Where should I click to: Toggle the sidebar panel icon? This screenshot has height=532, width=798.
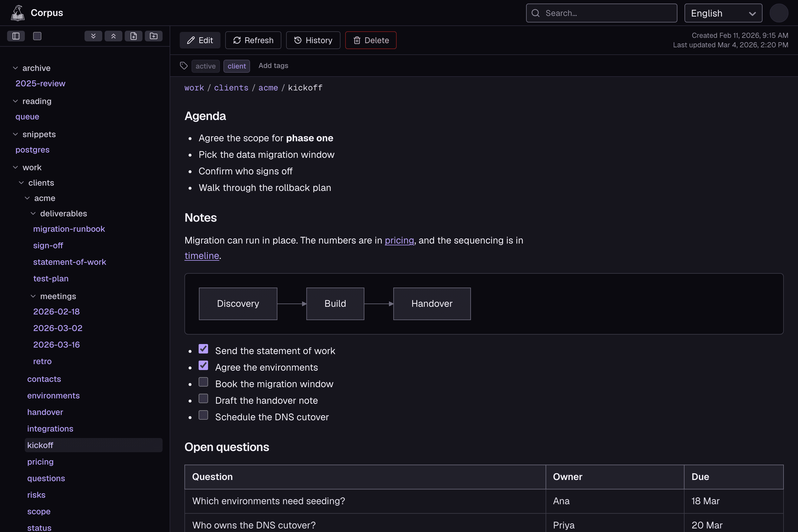point(16,36)
